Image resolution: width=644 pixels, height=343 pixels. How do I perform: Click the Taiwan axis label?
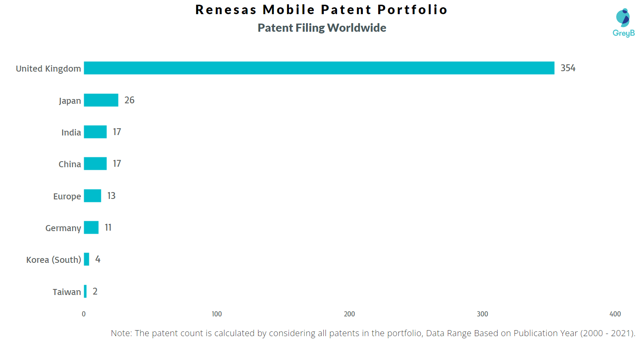(x=67, y=292)
